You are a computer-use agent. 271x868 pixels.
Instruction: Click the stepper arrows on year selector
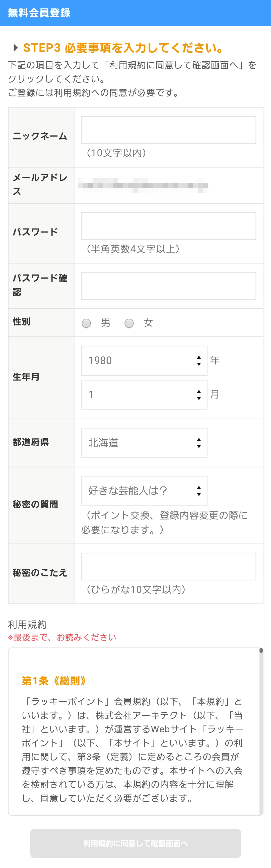tap(199, 360)
